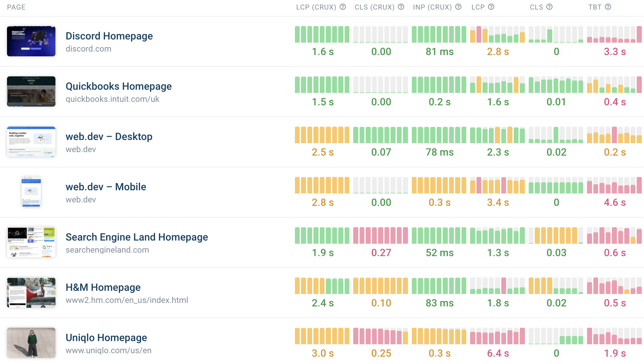Viewport: 644px width, 364px height.
Task: Click web.dev Desktop's 78 ms value
Action: click(440, 152)
